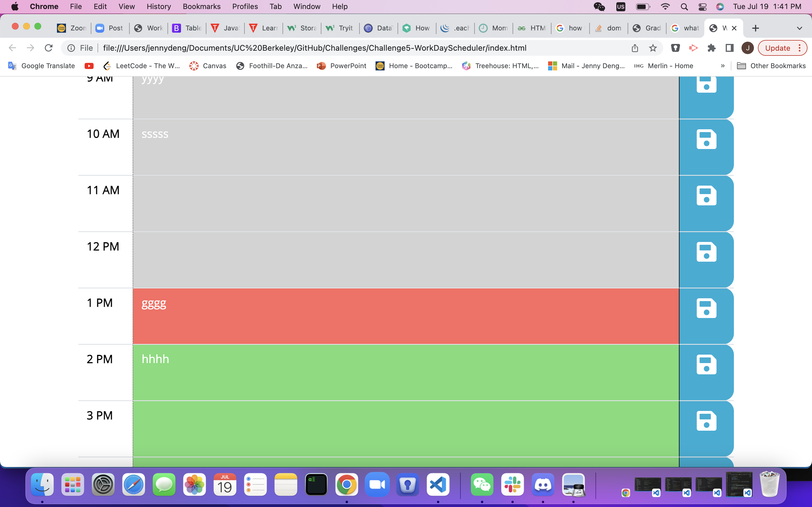Open the Bookmarks menu in menu bar

[x=201, y=7]
